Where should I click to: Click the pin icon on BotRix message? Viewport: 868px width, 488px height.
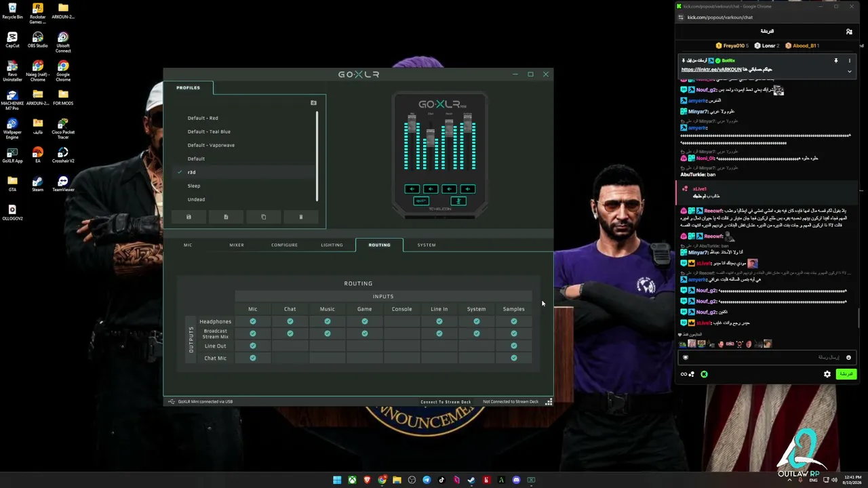point(836,61)
